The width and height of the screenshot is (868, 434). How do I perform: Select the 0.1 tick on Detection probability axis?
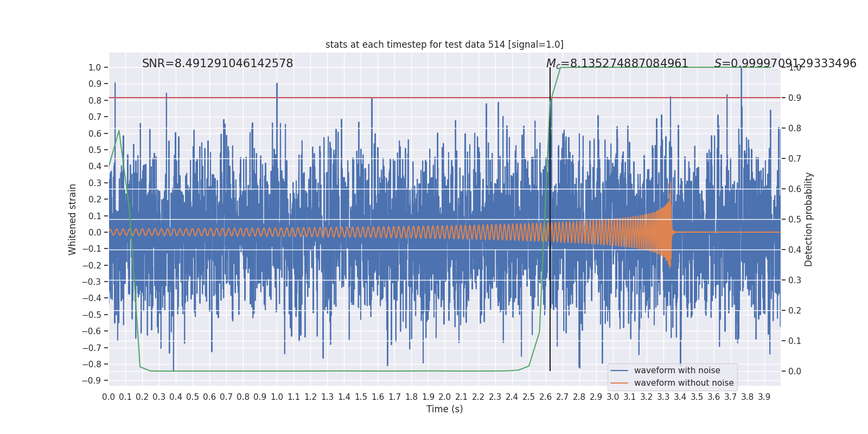pyautogui.click(x=795, y=341)
